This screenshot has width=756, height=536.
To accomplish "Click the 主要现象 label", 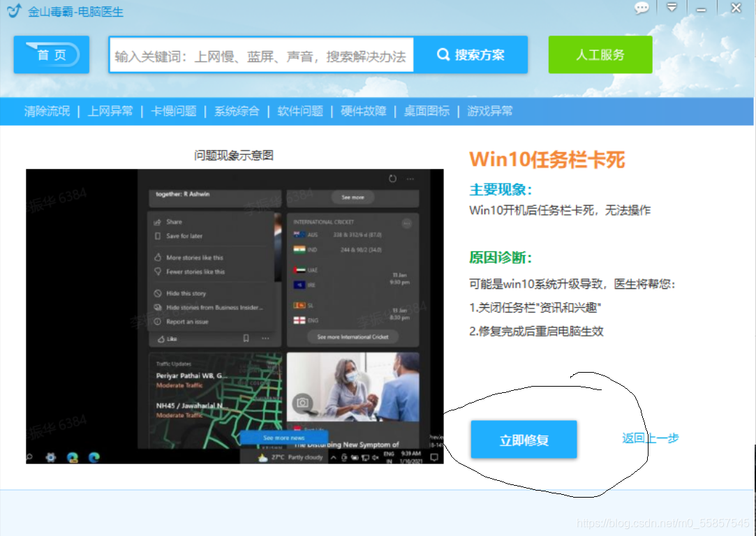I will 501,189.
